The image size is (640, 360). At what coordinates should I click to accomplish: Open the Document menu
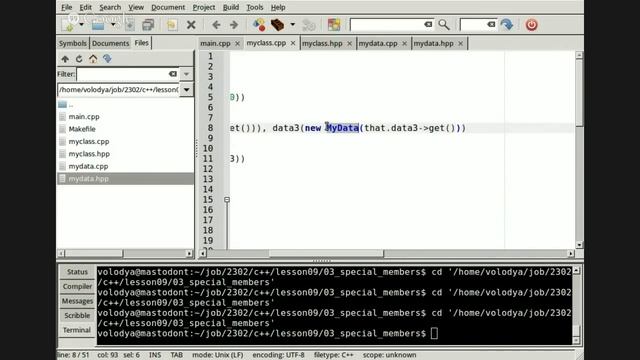click(168, 7)
